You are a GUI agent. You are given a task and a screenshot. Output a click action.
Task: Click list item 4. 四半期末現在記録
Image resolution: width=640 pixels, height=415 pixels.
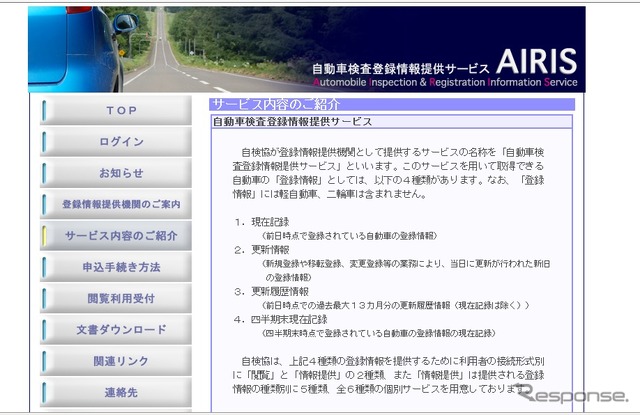(x=281, y=319)
